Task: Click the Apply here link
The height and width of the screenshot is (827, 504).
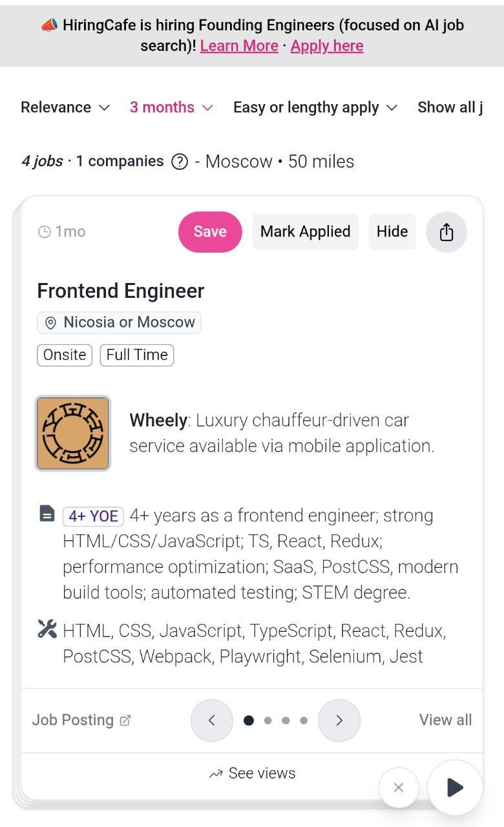Action: point(327,46)
